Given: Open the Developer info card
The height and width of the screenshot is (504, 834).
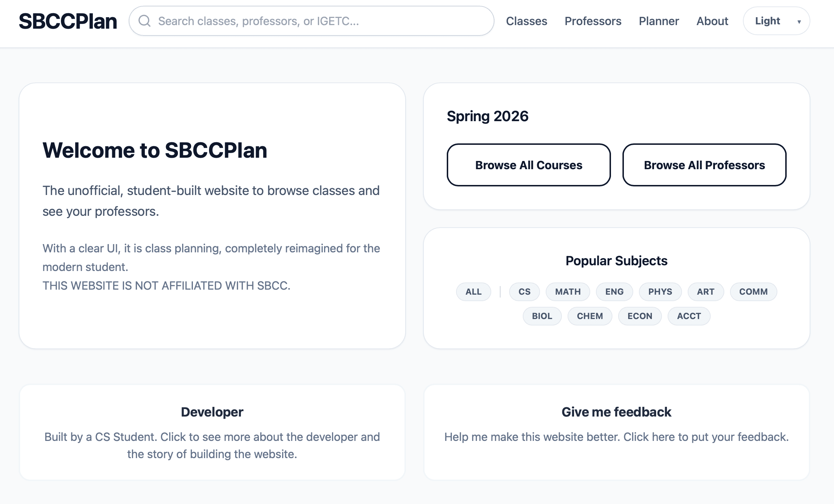Looking at the screenshot, I should tap(212, 430).
